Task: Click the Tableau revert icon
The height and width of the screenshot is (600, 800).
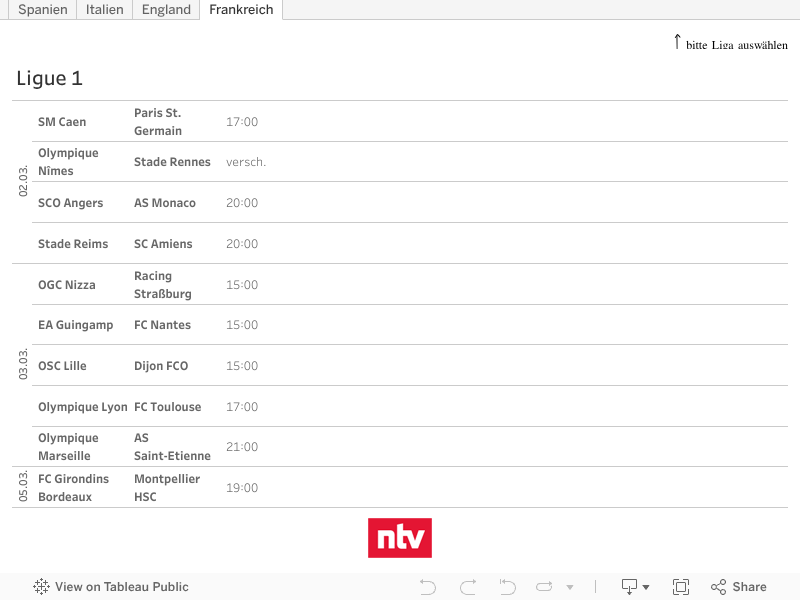Action: (508, 587)
